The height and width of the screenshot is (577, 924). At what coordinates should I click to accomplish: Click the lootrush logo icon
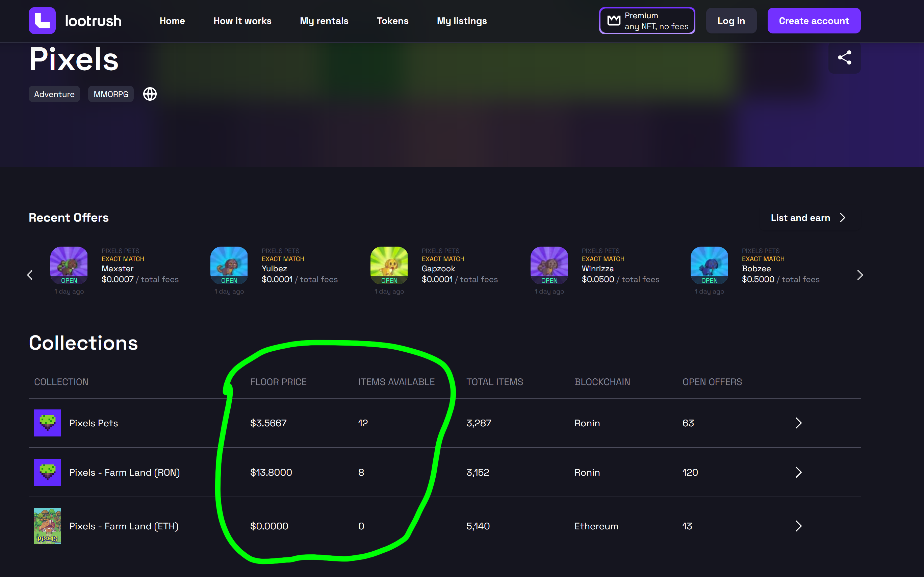[x=42, y=21]
